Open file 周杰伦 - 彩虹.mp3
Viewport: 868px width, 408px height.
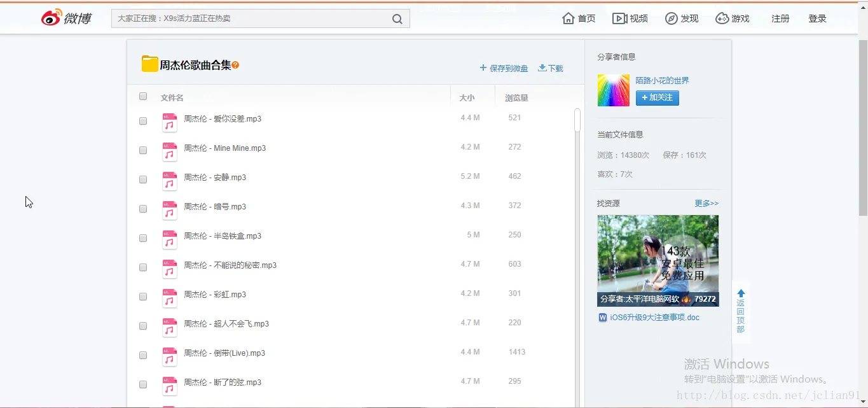tap(215, 295)
